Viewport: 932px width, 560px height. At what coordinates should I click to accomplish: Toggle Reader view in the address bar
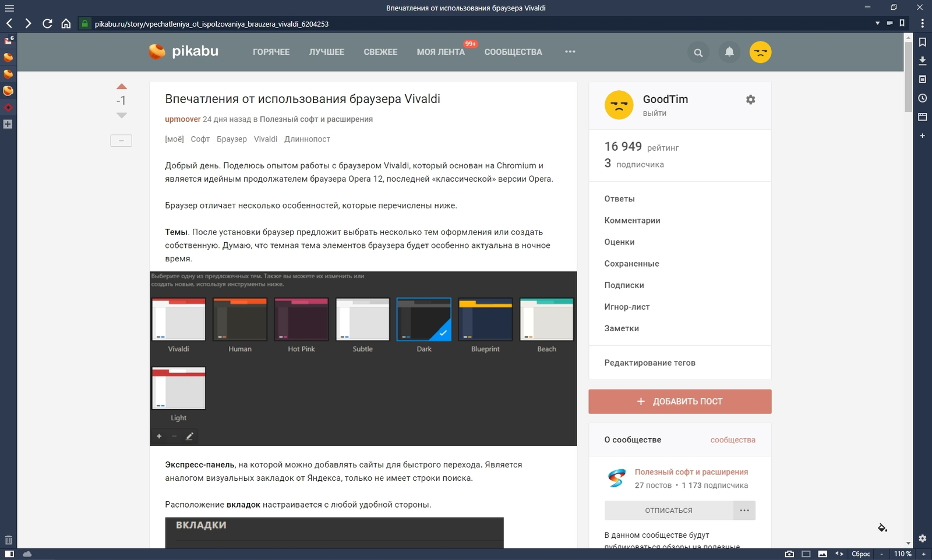coord(889,23)
